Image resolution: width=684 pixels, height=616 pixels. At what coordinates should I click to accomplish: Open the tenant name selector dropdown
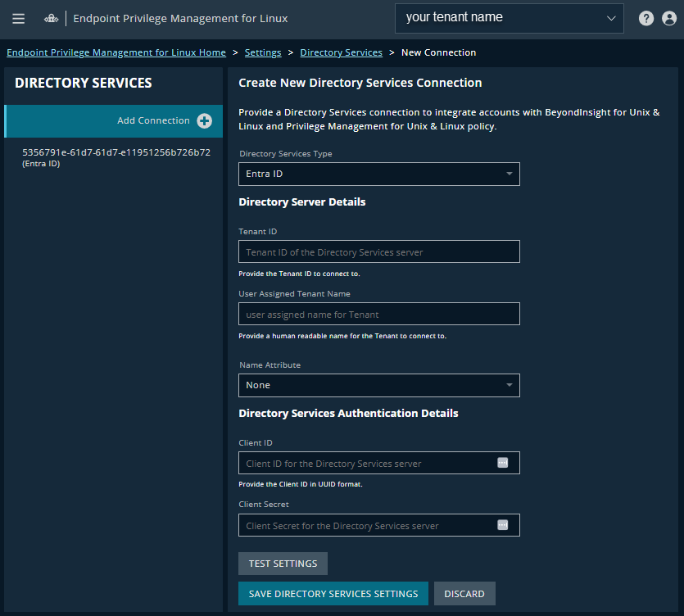(509, 18)
